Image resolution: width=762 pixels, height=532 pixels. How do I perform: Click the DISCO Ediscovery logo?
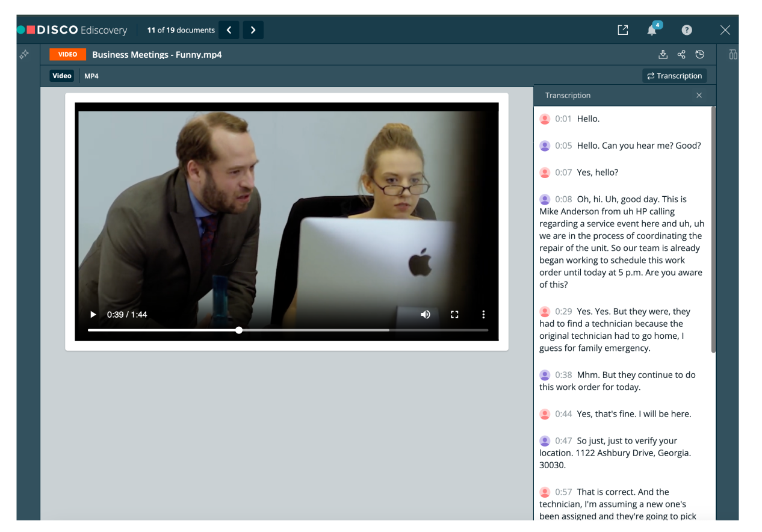coord(72,30)
